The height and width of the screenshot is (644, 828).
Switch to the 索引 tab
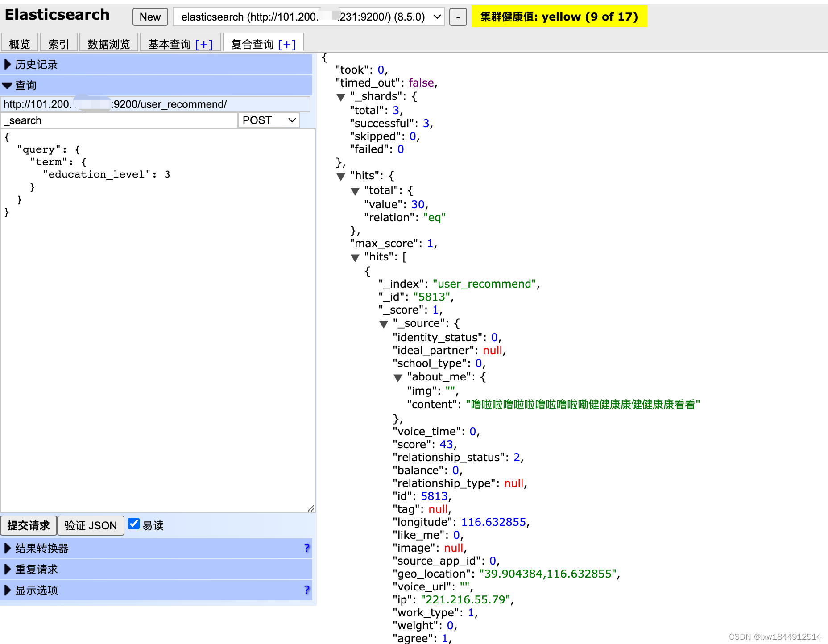(59, 42)
